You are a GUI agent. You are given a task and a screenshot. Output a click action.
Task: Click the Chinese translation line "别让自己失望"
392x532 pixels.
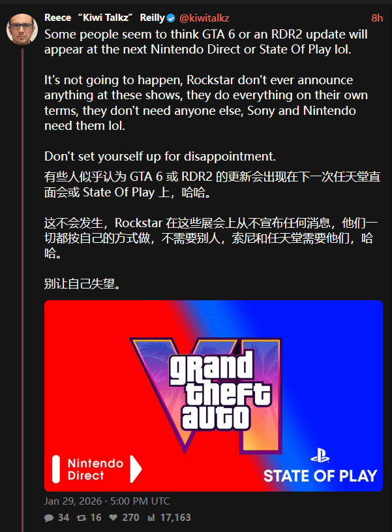82,284
